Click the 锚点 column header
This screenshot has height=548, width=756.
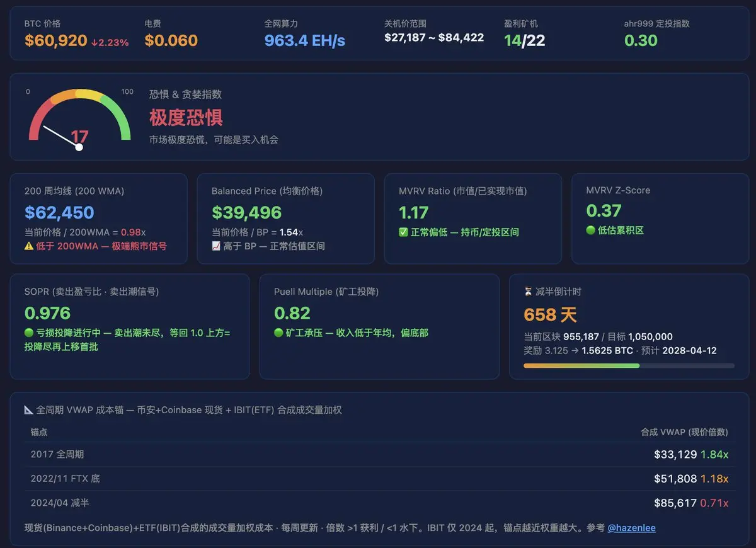(x=39, y=432)
